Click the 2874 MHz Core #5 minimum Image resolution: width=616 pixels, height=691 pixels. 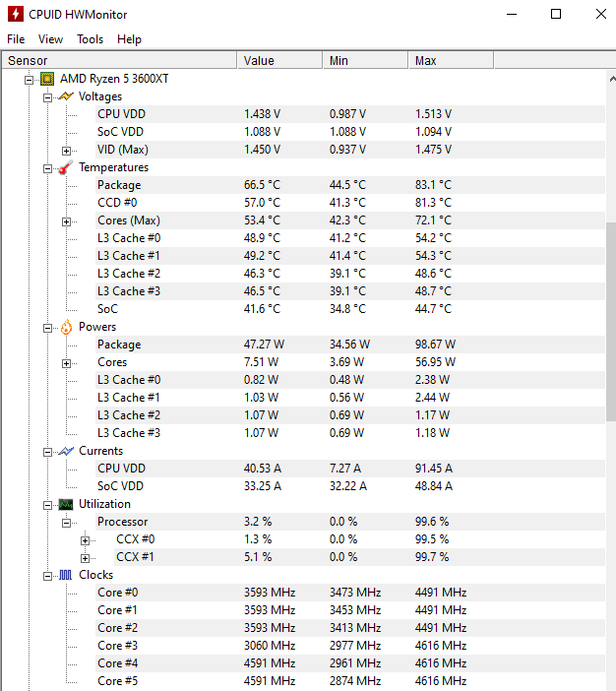click(355, 681)
